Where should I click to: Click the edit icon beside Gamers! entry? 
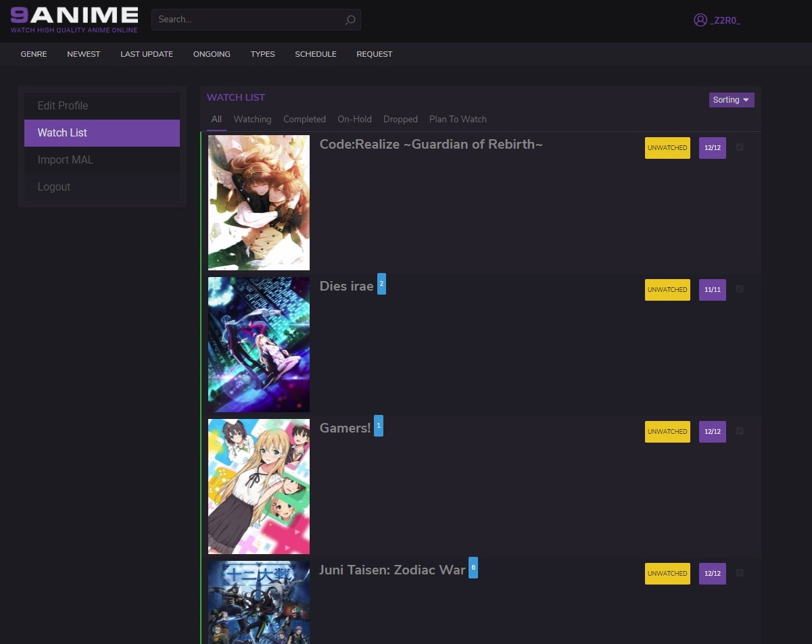click(x=740, y=430)
